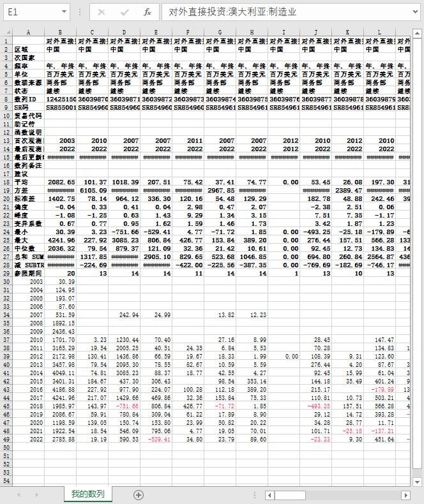Click the next sheet navigation arrow
The width and height of the screenshot is (424, 504).
36,494
